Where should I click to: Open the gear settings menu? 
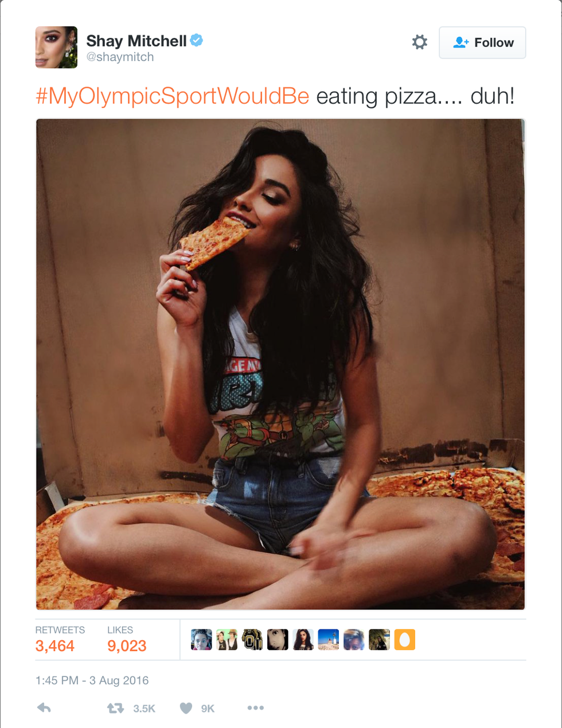click(420, 42)
